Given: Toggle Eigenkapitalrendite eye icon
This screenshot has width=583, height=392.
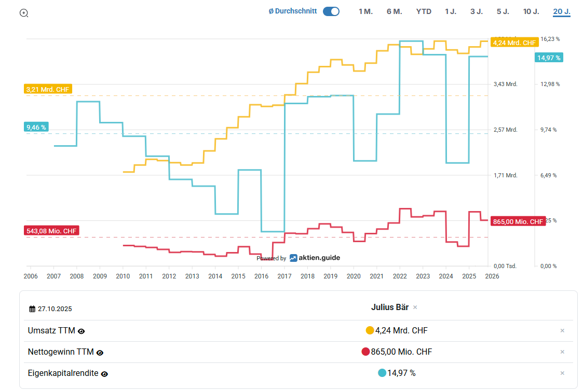Looking at the screenshot, I should coord(104,374).
